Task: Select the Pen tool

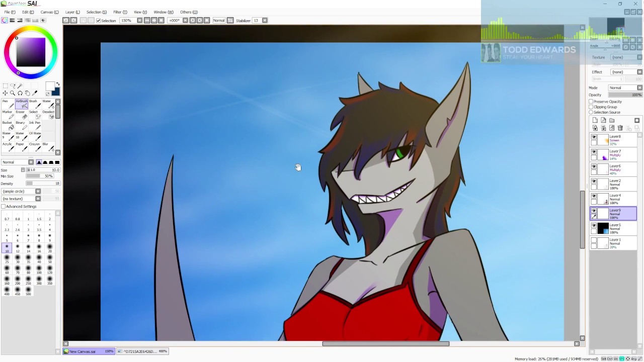Action: pyautogui.click(x=7, y=104)
